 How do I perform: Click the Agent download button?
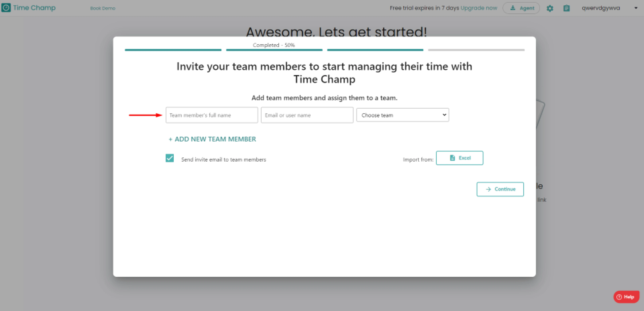click(x=521, y=8)
